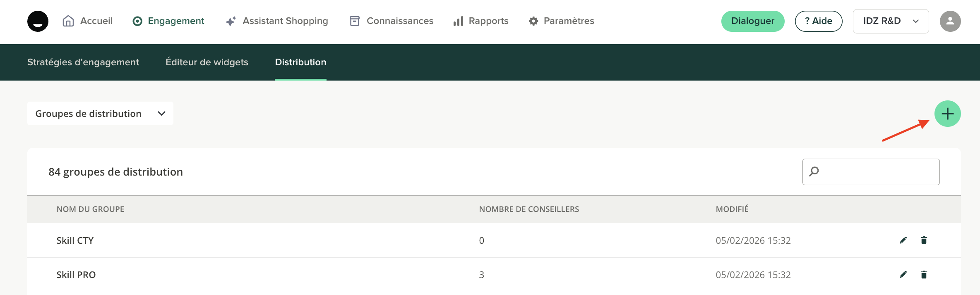Open the IDZ R&D account selector
The height and width of the screenshot is (295, 980).
891,21
